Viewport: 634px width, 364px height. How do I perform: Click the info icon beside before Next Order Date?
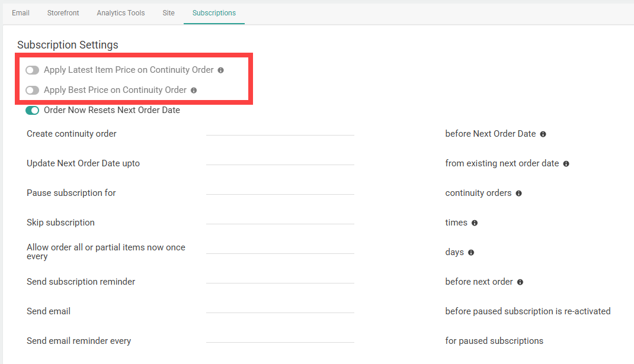coord(543,134)
